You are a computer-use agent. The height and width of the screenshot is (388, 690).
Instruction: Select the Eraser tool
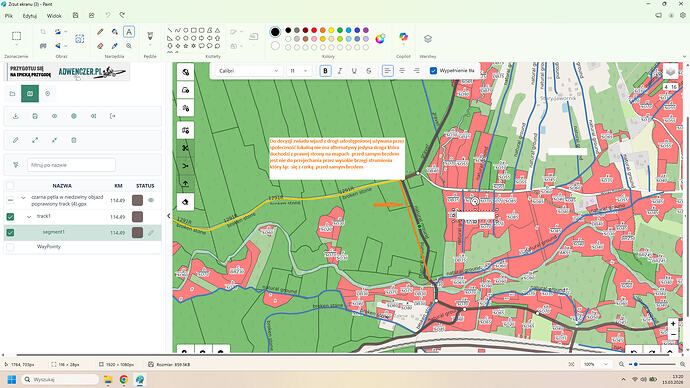[100, 46]
